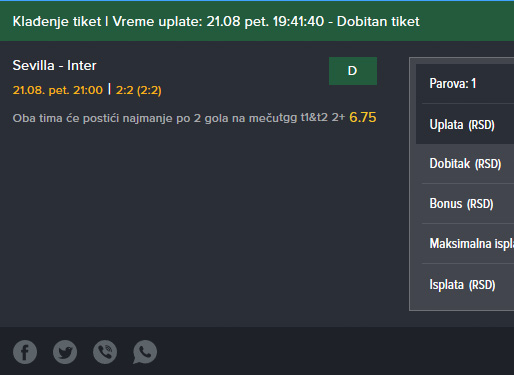This screenshot has width=514, height=375.
Task: Click the 2:2 (2:2) score result
Action: 139,90
